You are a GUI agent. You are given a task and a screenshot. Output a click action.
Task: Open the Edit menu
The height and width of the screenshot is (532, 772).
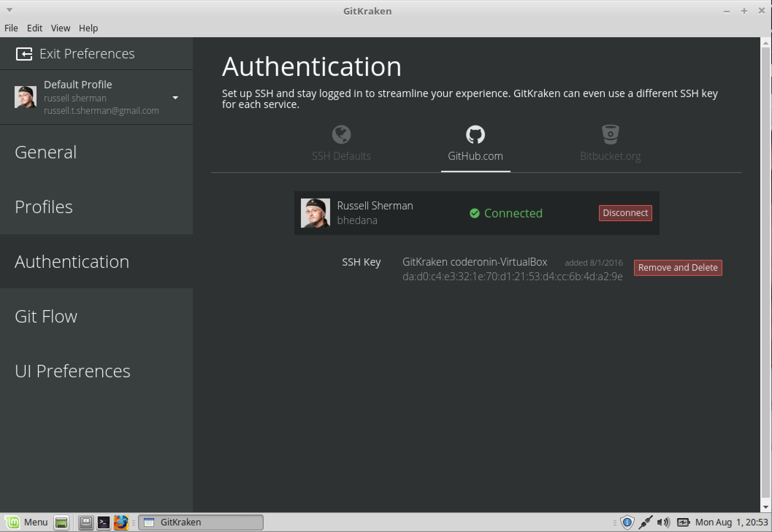click(35, 28)
